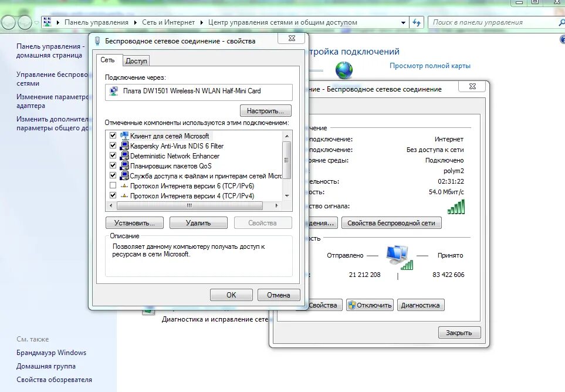Viewport: 565px width, 392px height.
Task: Open Свойства обозревателя link
Action: 54,380
